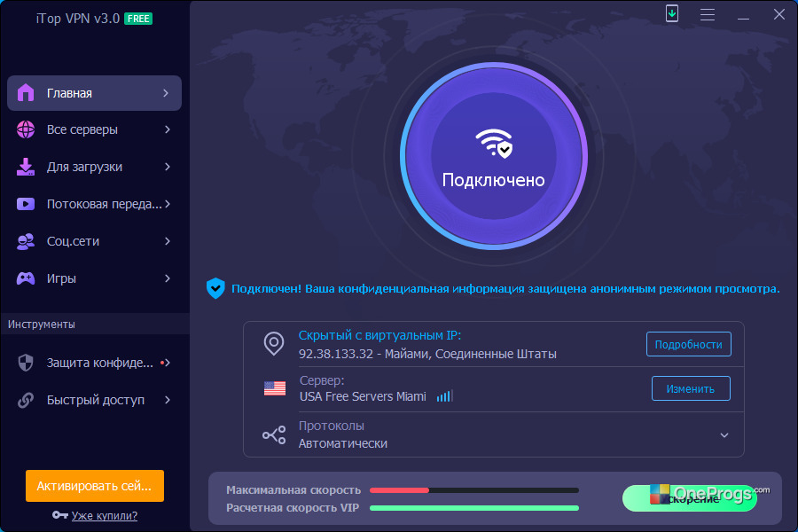Expand the Для загрузки chevron arrow

[168, 167]
